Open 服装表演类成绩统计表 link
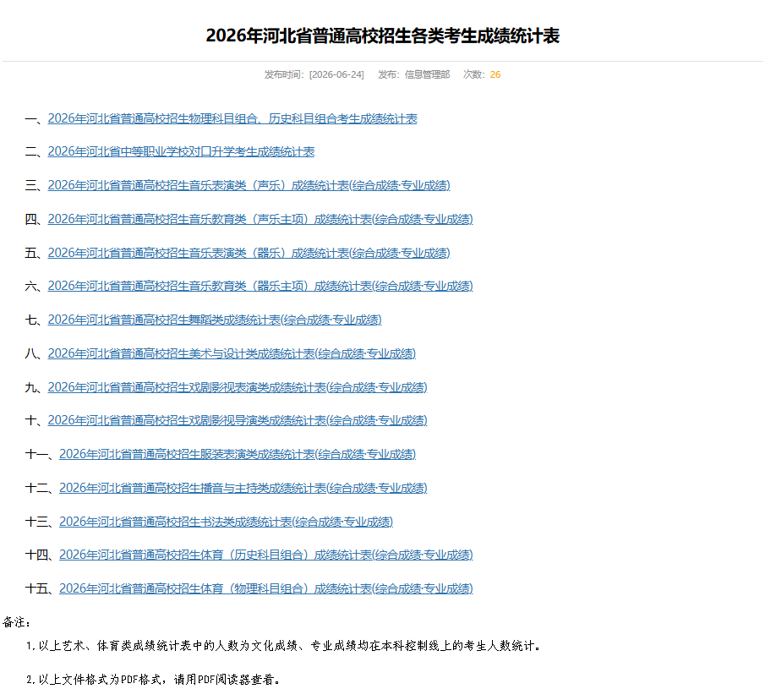This screenshot has width=776, height=700. click(238, 454)
